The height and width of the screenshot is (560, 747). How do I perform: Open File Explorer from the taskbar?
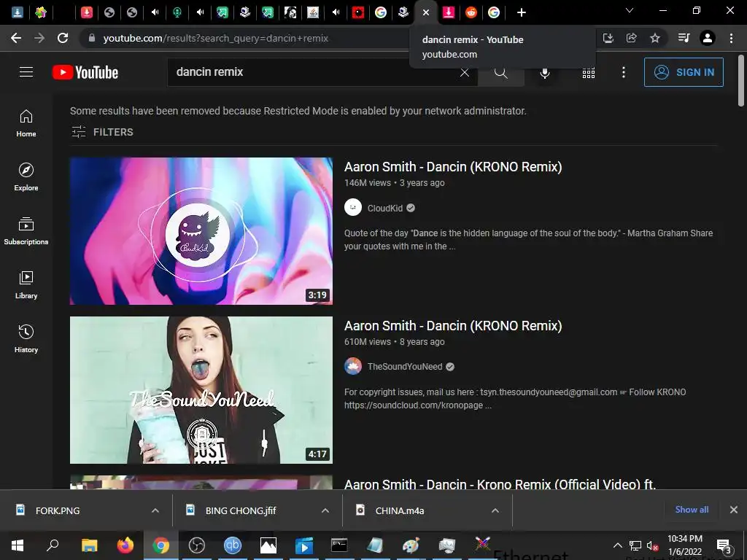(x=89, y=545)
